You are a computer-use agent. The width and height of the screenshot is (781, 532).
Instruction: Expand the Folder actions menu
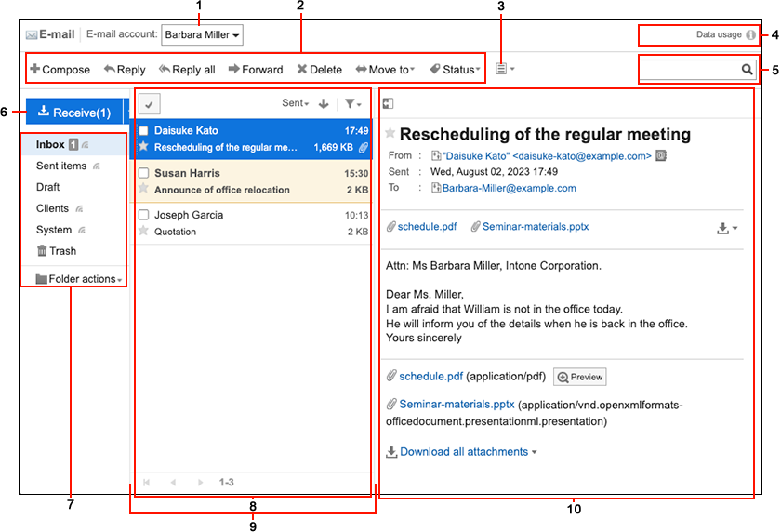[79, 279]
